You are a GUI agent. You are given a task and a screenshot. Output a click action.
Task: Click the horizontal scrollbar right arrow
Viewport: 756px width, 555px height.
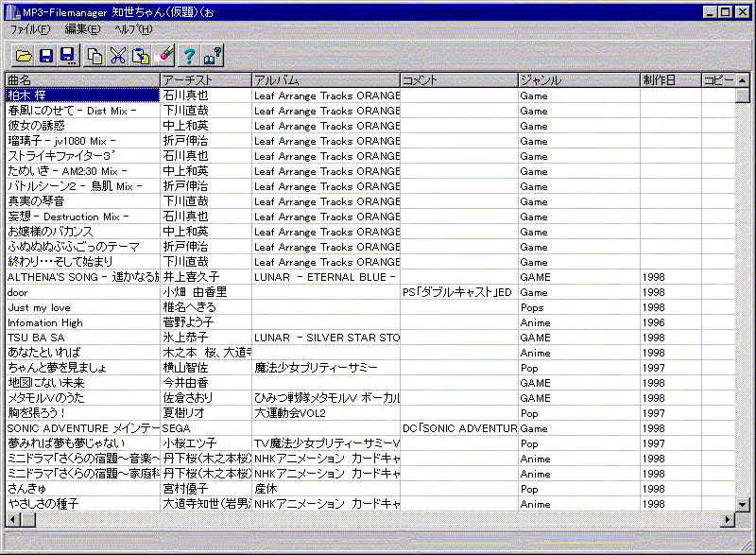[x=728, y=520]
